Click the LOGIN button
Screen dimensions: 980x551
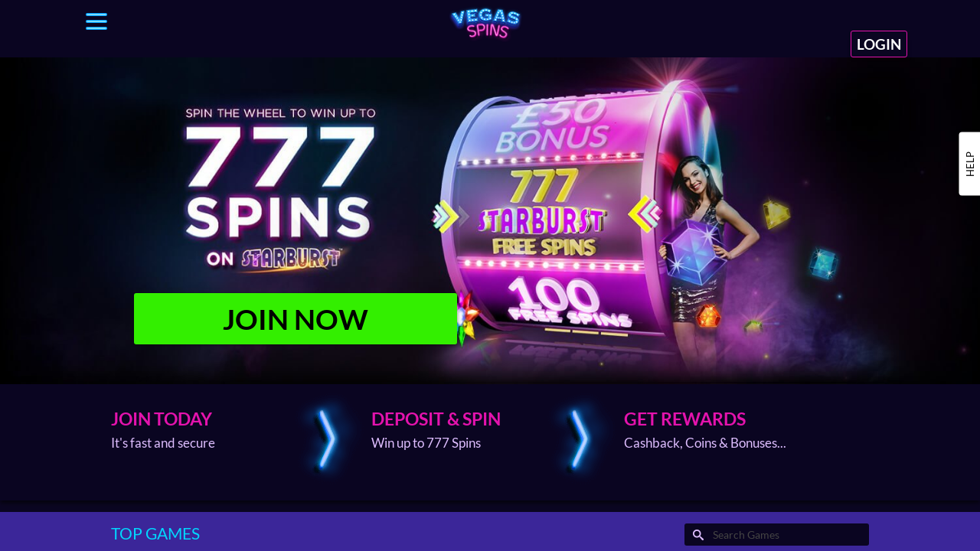[x=879, y=44]
